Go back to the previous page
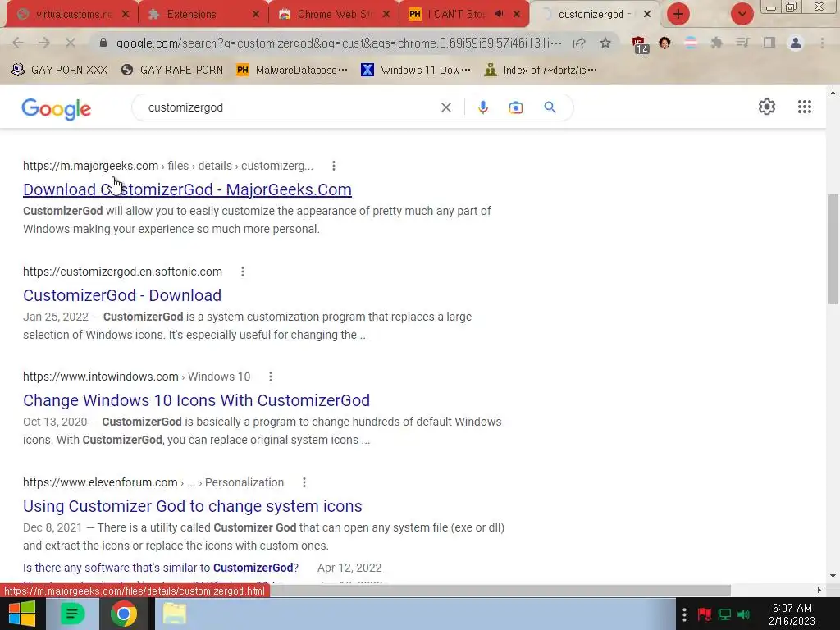The height and width of the screenshot is (630, 840). point(18,43)
